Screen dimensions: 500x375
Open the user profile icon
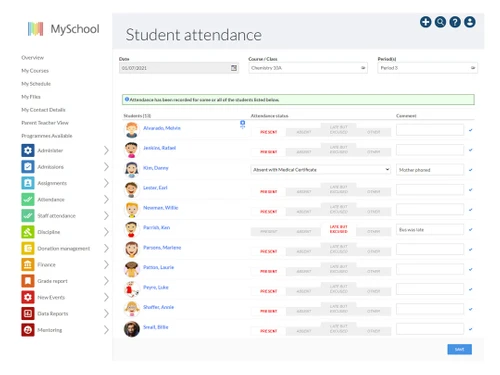click(x=470, y=22)
